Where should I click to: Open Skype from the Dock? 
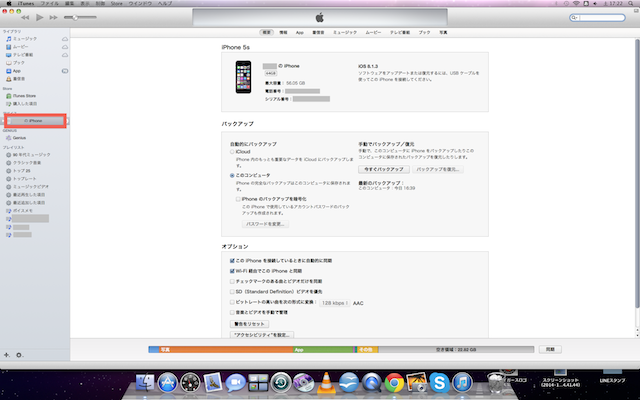tap(439, 383)
